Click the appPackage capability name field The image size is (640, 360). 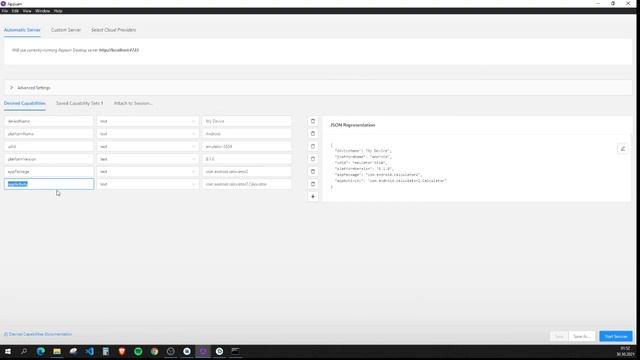coord(49,172)
